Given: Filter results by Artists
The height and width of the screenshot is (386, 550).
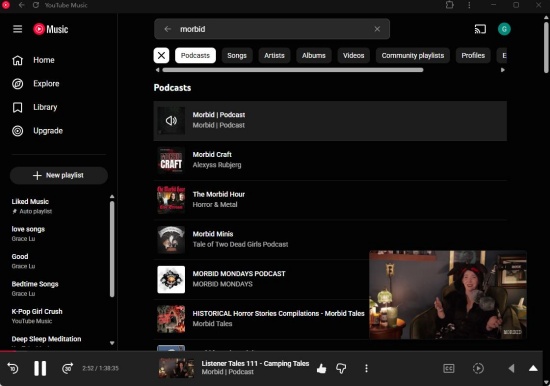Looking at the screenshot, I should (274, 55).
